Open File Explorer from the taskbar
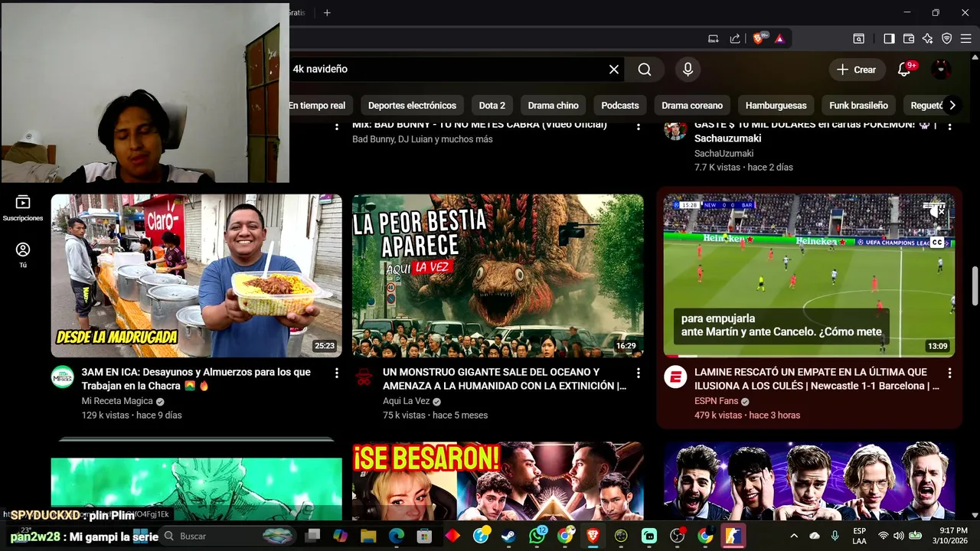 coord(368,536)
